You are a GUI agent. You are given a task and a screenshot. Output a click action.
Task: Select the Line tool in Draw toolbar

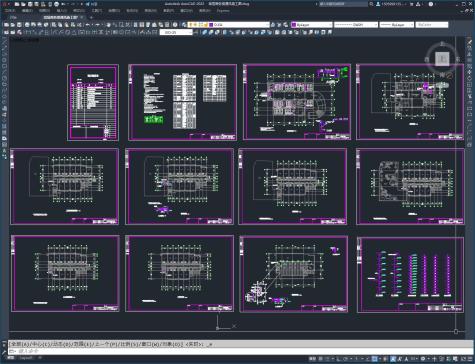(5, 43)
